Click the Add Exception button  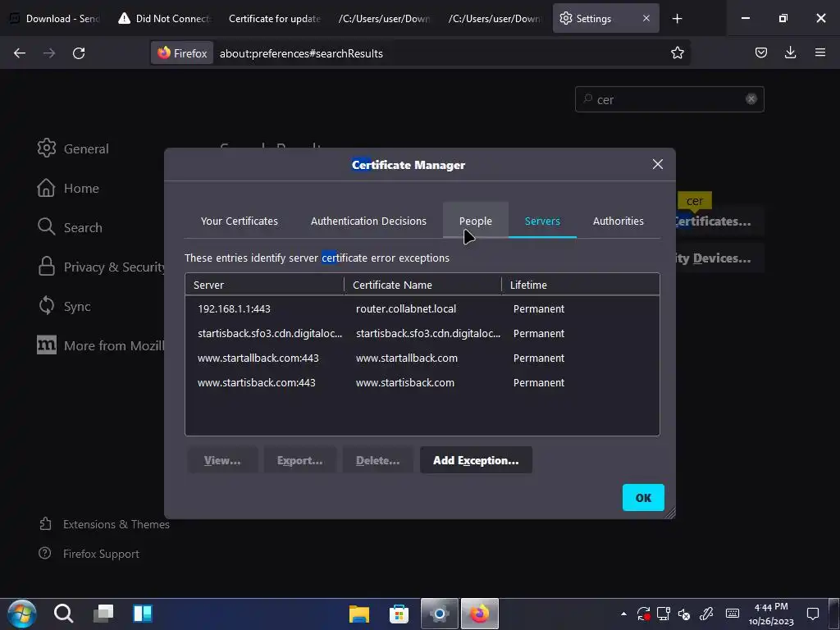pos(476,460)
